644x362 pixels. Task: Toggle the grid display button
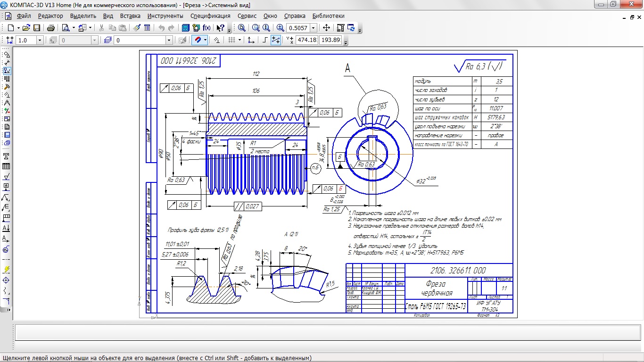point(231,40)
